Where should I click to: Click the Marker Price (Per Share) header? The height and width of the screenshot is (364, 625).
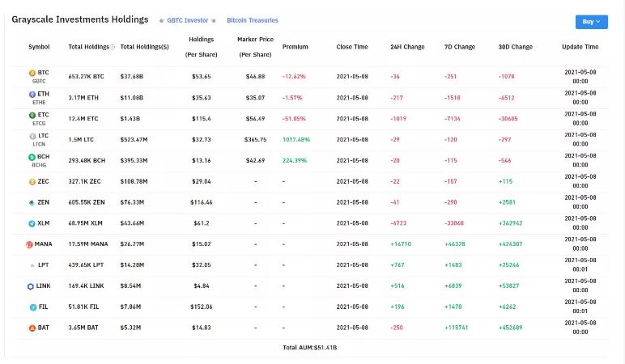pyautogui.click(x=256, y=47)
